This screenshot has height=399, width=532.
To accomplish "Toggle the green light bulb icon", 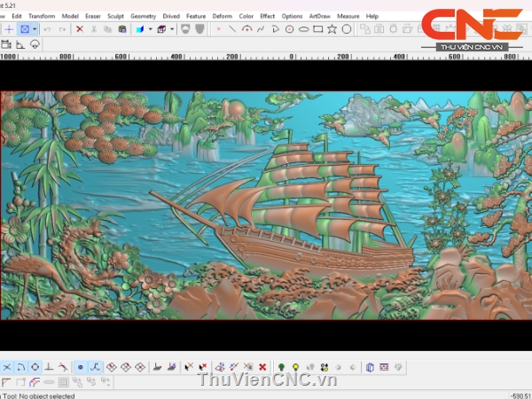I will tap(281, 367).
